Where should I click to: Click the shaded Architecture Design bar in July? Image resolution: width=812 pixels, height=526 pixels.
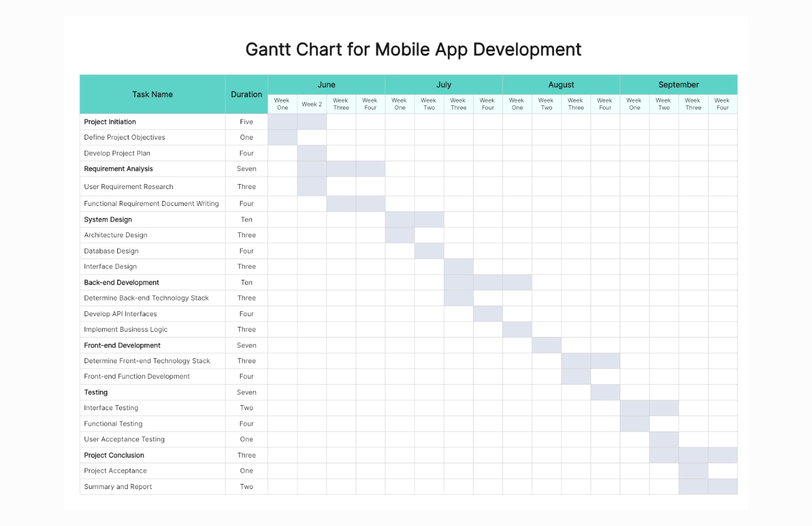coord(399,235)
